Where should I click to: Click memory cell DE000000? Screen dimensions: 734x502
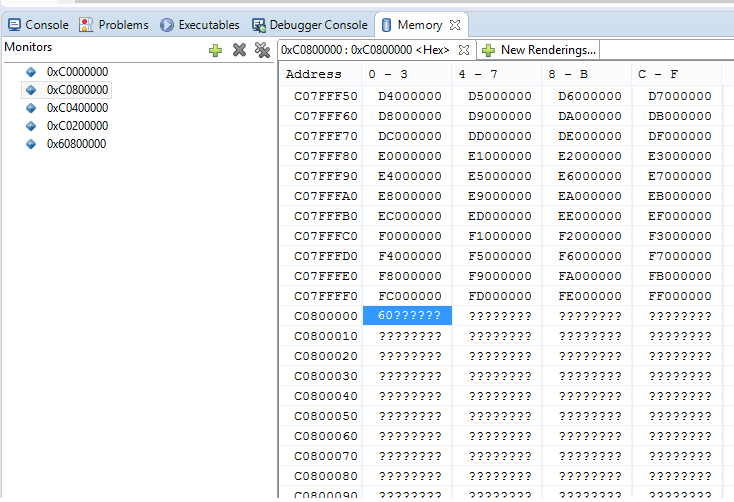tap(589, 136)
